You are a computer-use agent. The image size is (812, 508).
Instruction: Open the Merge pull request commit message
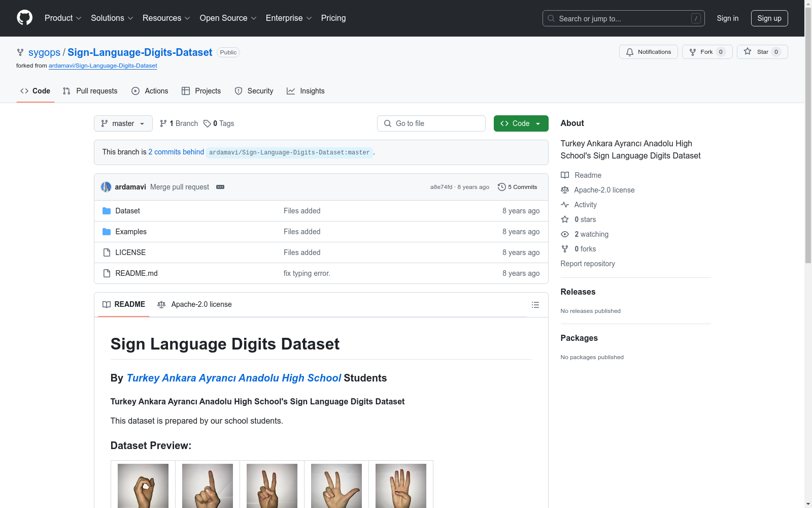[180, 187]
